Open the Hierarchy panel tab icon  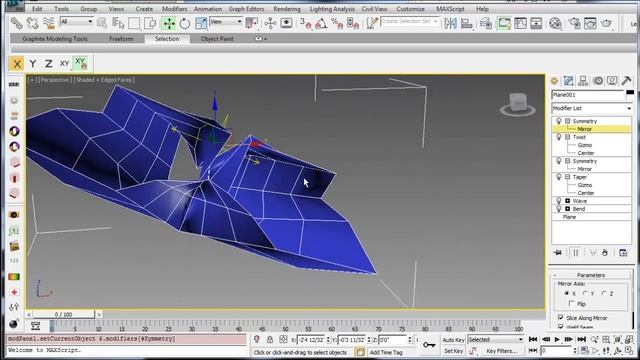pos(583,81)
